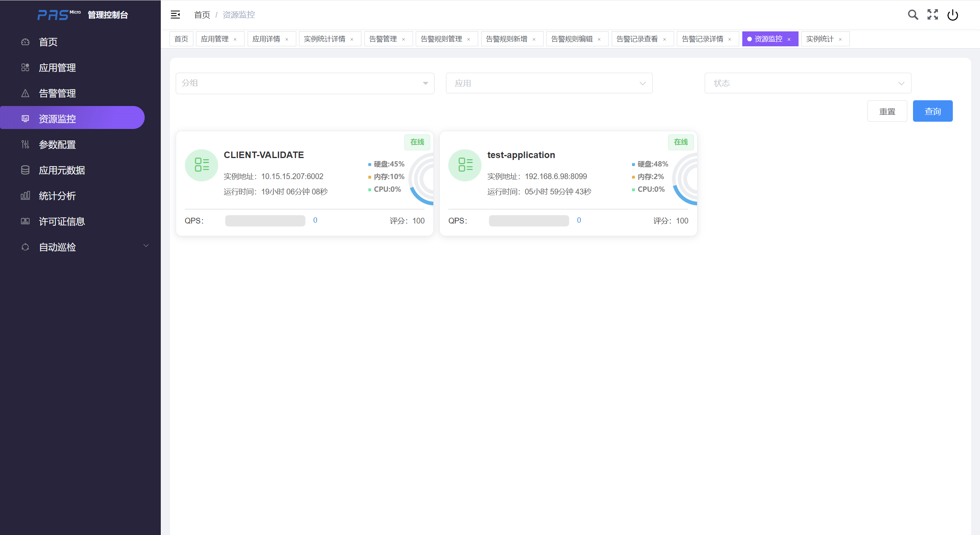Image resolution: width=980 pixels, height=535 pixels.
Task: Switch to the 告警规则管理 tab
Action: [x=441, y=39]
